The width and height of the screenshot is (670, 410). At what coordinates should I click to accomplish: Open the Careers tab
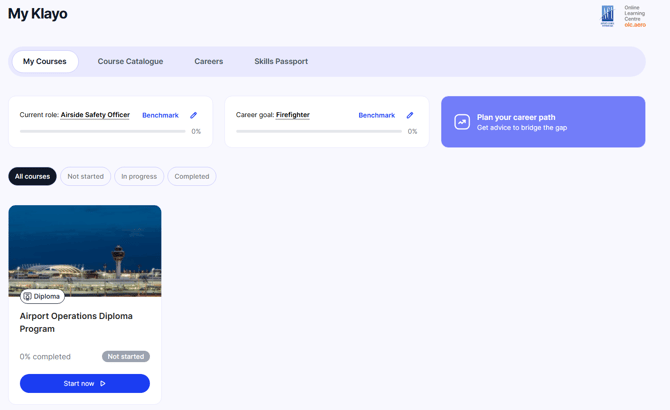209,62
